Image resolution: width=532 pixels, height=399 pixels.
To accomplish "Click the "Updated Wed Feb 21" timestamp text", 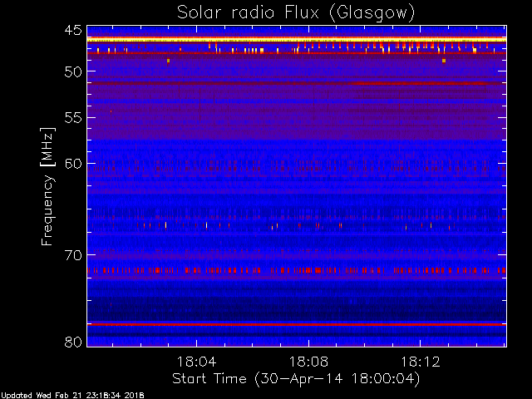I will pos(72,396).
